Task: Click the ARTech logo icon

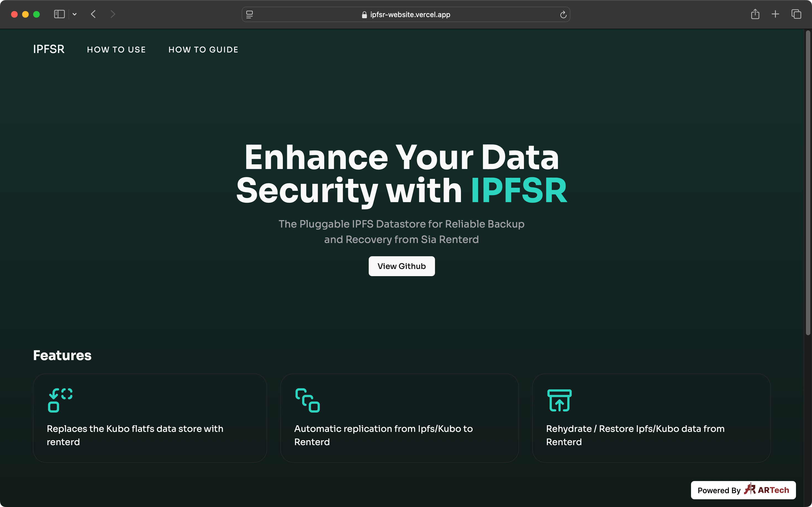Action: (x=750, y=489)
